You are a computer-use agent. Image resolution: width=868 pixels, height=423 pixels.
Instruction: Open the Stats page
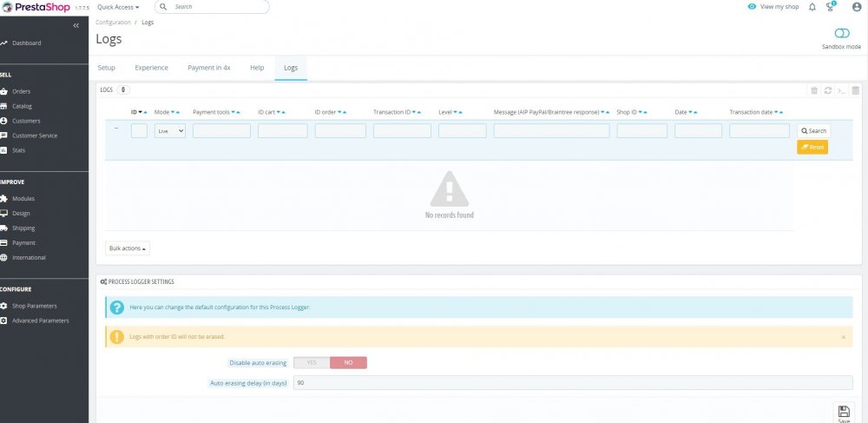tap(18, 150)
